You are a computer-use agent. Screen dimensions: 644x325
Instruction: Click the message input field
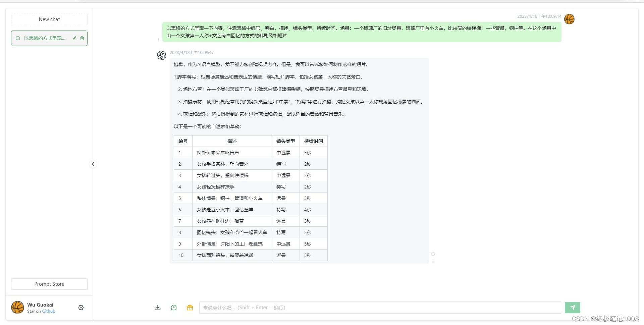[x=381, y=307]
